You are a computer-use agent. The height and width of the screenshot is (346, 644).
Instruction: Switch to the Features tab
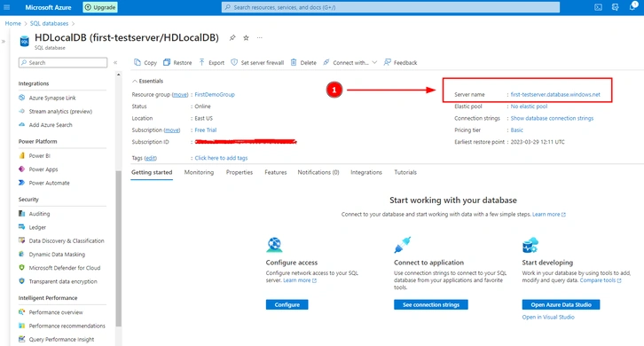(276, 172)
